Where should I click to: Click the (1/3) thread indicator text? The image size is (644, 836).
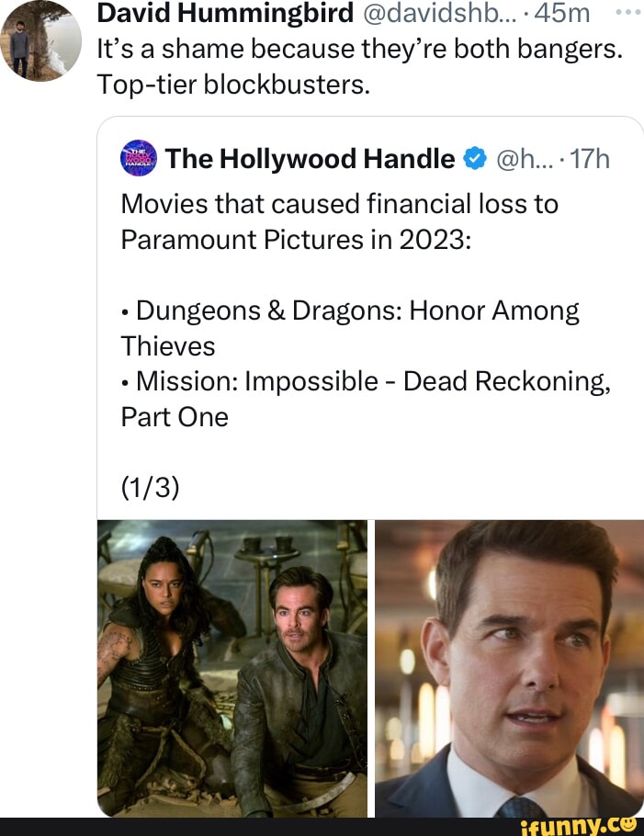click(150, 487)
